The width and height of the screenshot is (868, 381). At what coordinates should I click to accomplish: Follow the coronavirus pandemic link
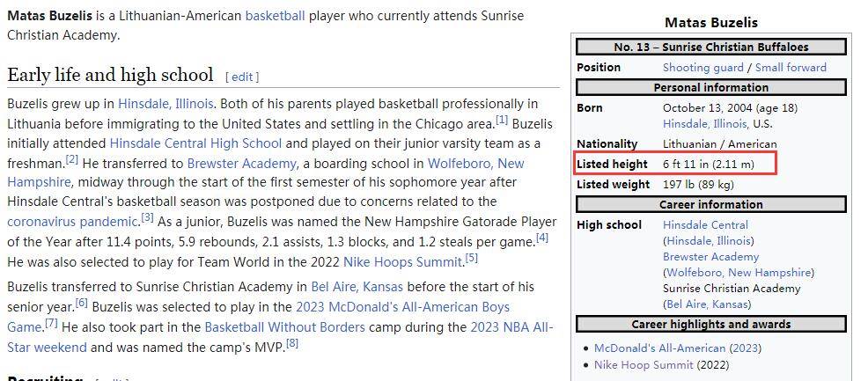coord(72,222)
